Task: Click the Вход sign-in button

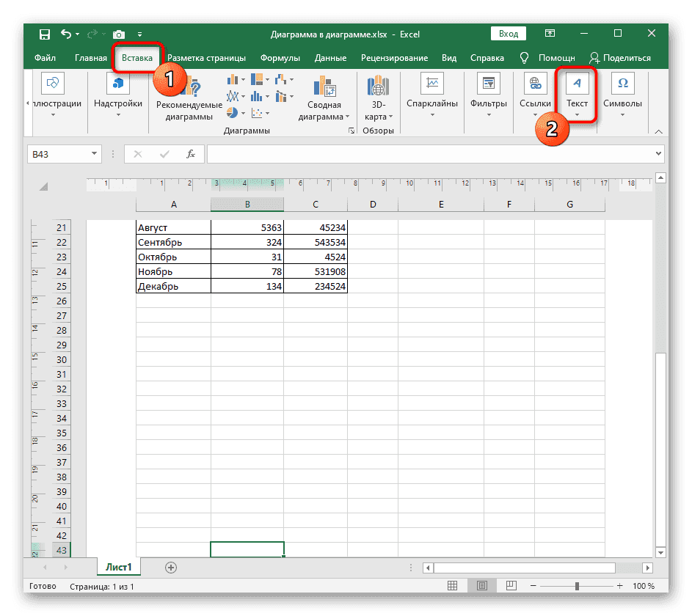Action: pyautogui.click(x=509, y=34)
